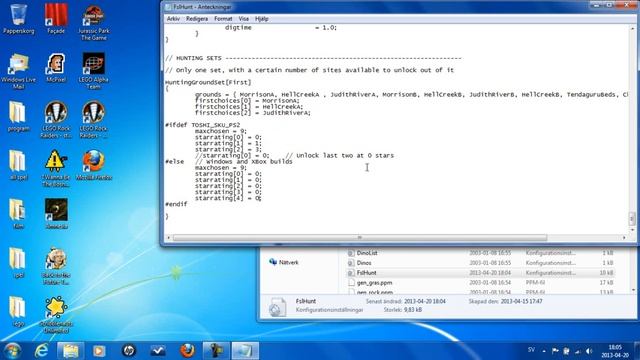This screenshot has width=640, height=360.
Task: Open the Windows Live Mail shortcut
Action: point(18,71)
